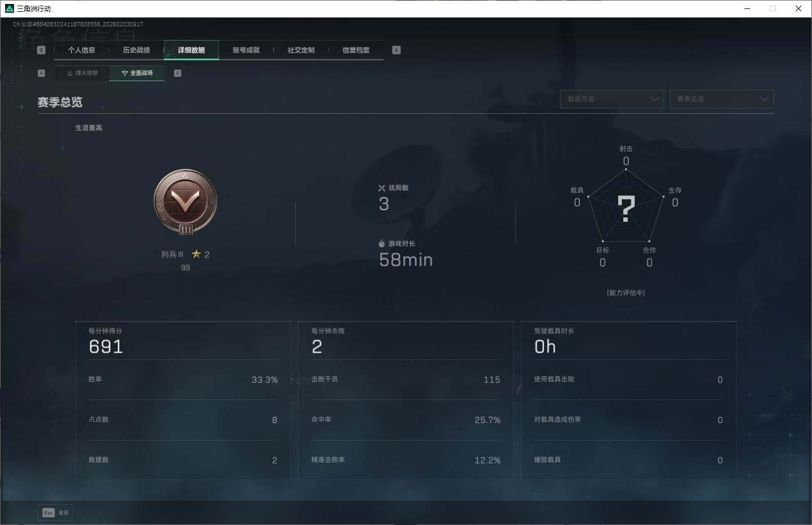
Task: Switch to the 烽火地带 mode sub-tab
Action: point(82,73)
